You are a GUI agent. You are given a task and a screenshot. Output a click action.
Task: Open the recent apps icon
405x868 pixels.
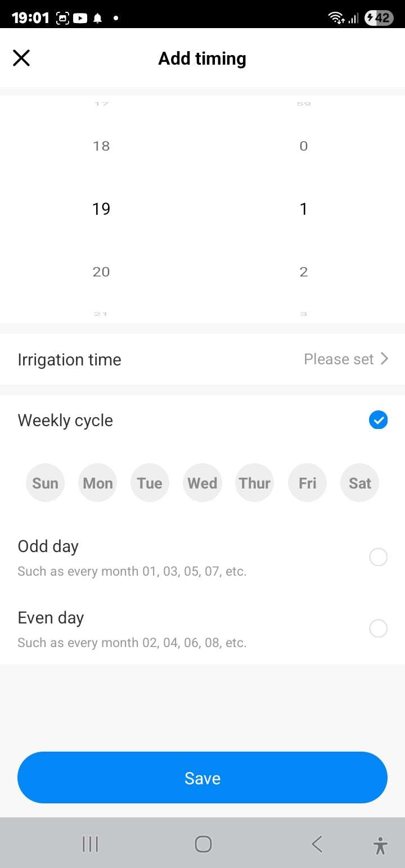pos(90,844)
